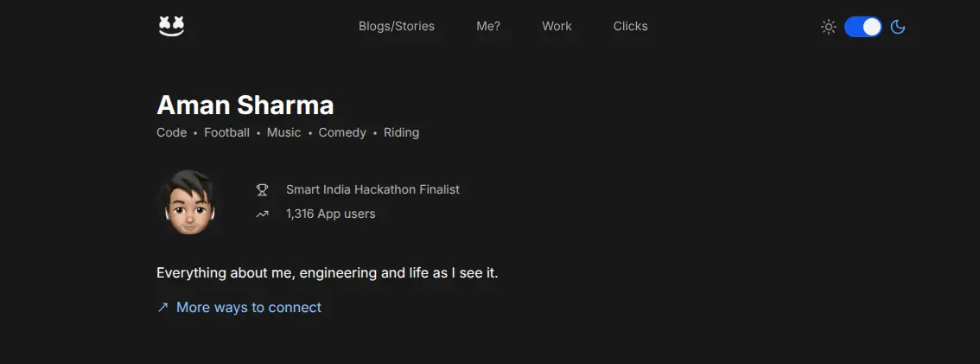Screen dimensions: 980x364
Task: Click the moon dark-mode icon
Action: (898, 27)
